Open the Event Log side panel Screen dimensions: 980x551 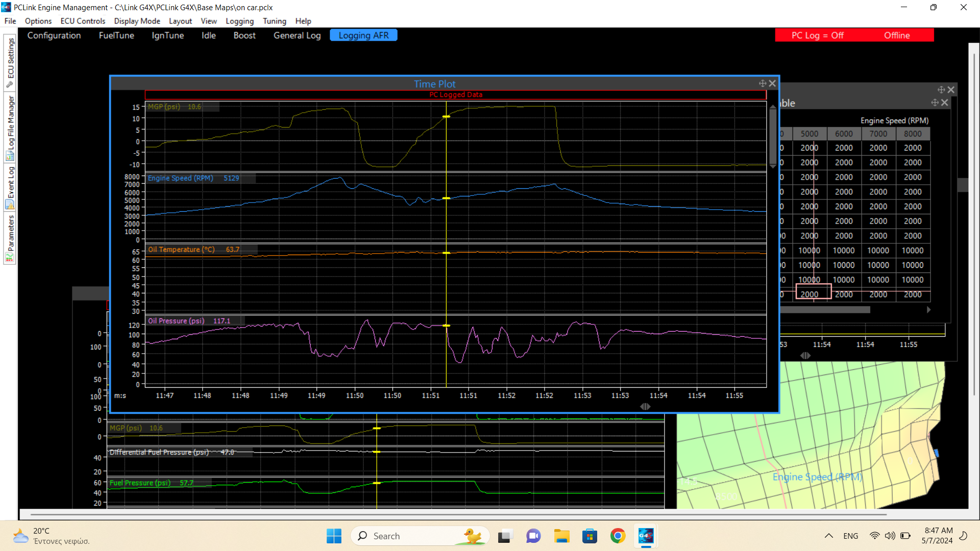10,187
